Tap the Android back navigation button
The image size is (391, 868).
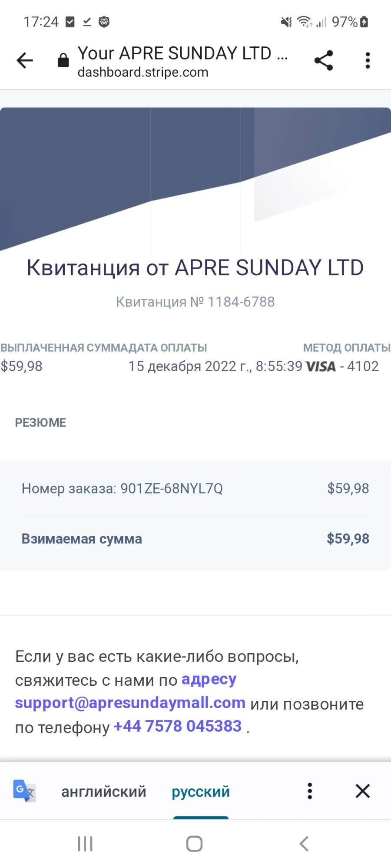(x=304, y=844)
